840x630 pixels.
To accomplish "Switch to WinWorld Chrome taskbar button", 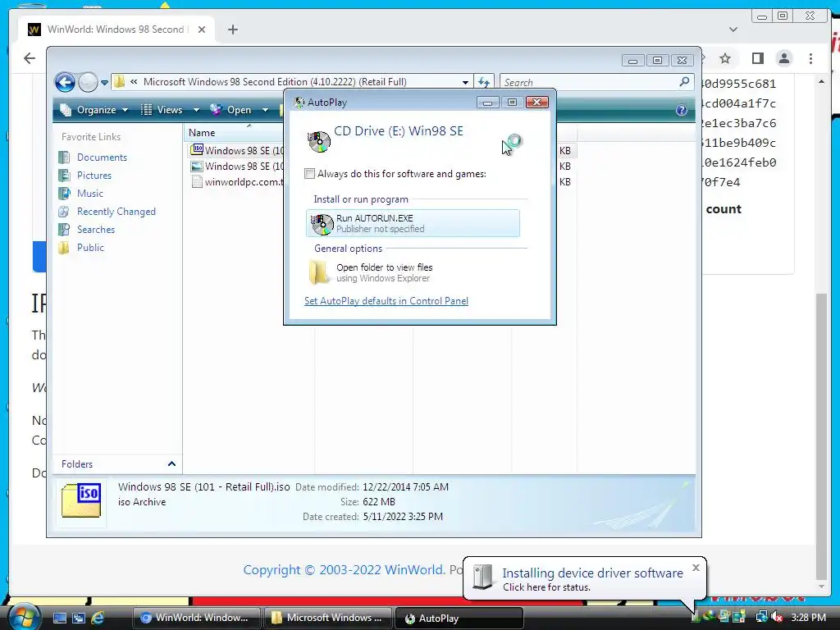I will (196, 619).
